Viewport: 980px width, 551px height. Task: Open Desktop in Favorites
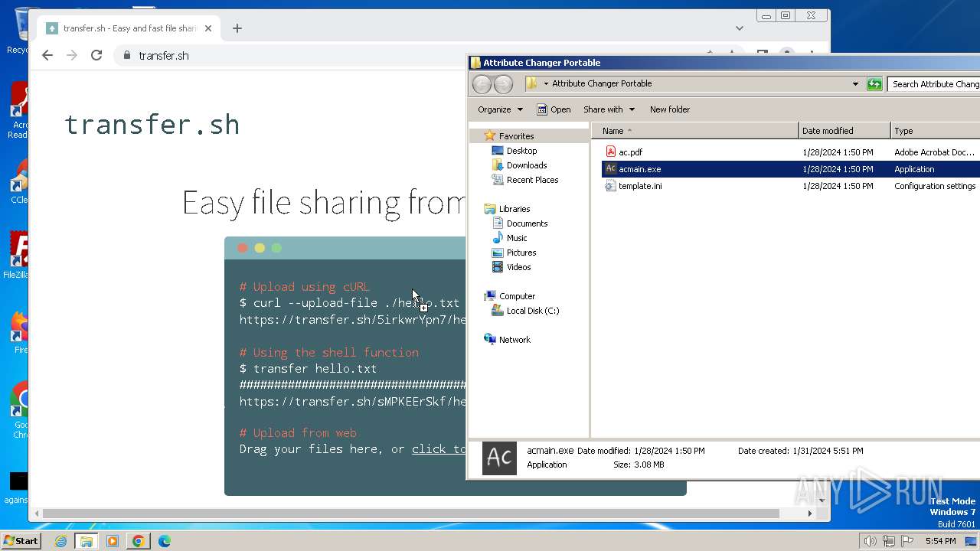(x=521, y=151)
